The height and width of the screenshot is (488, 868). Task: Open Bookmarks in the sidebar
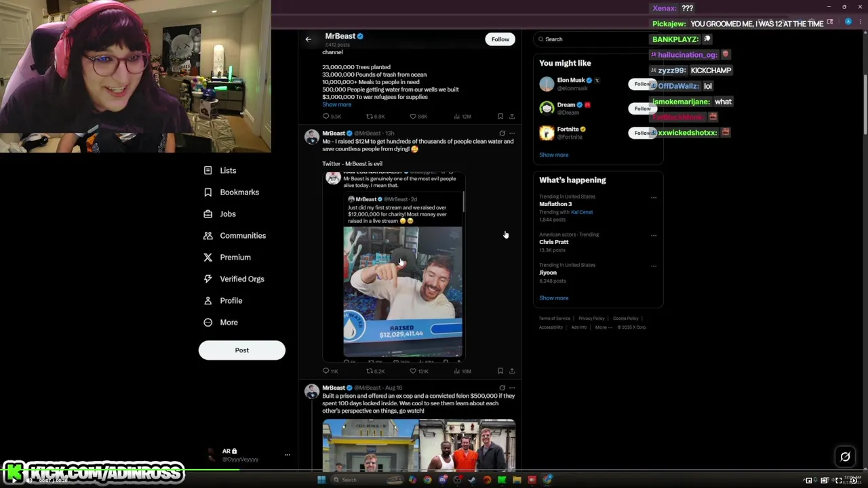click(239, 192)
